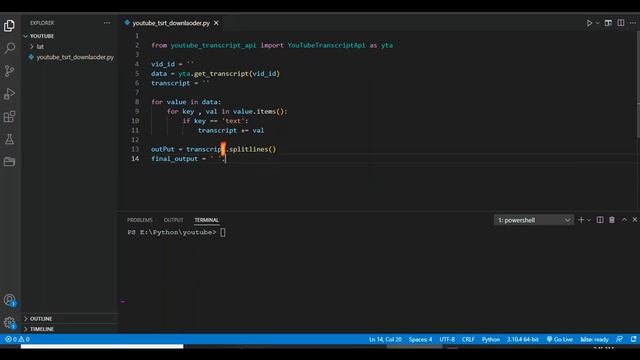The height and width of the screenshot is (360, 640).
Task: Open the feedback icon in status bar
Action: 620,339
